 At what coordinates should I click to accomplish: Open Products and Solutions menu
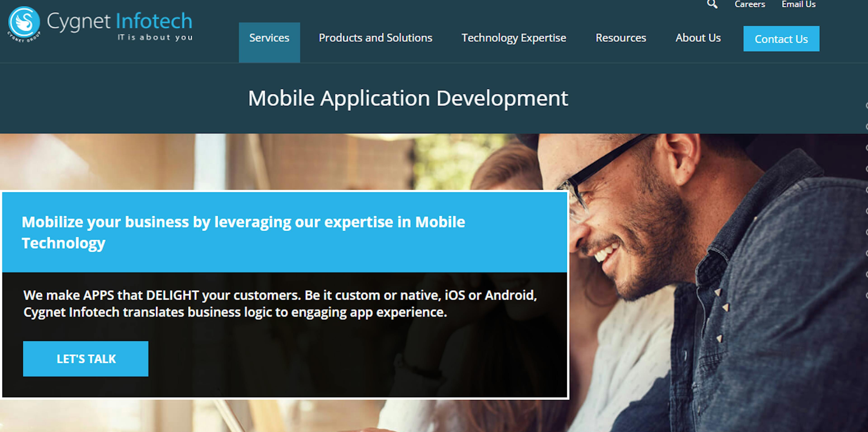[375, 38]
